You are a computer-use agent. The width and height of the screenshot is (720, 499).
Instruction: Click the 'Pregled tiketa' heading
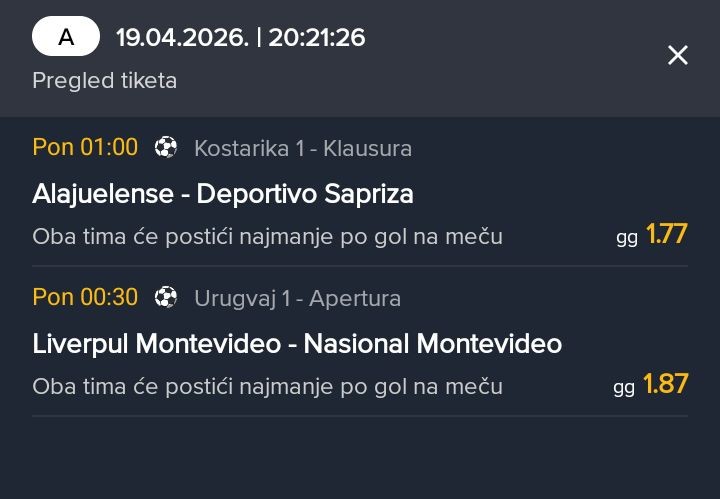(105, 80)
